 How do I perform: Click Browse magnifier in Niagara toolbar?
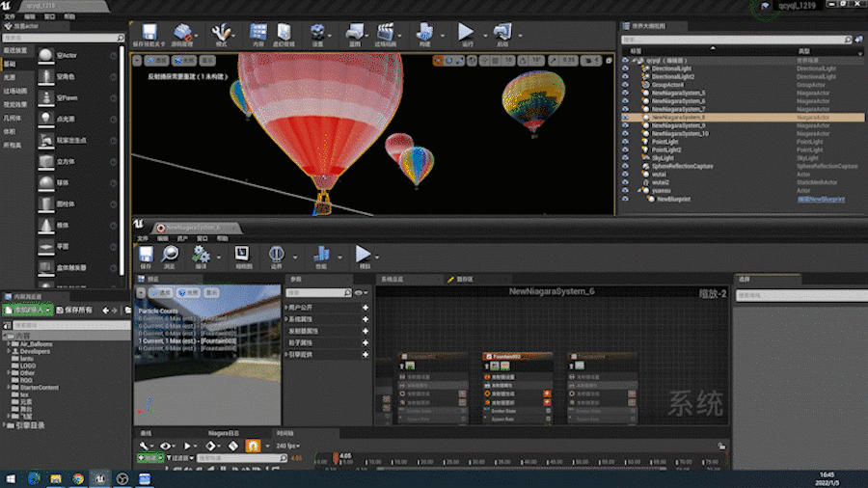(170, 255)
